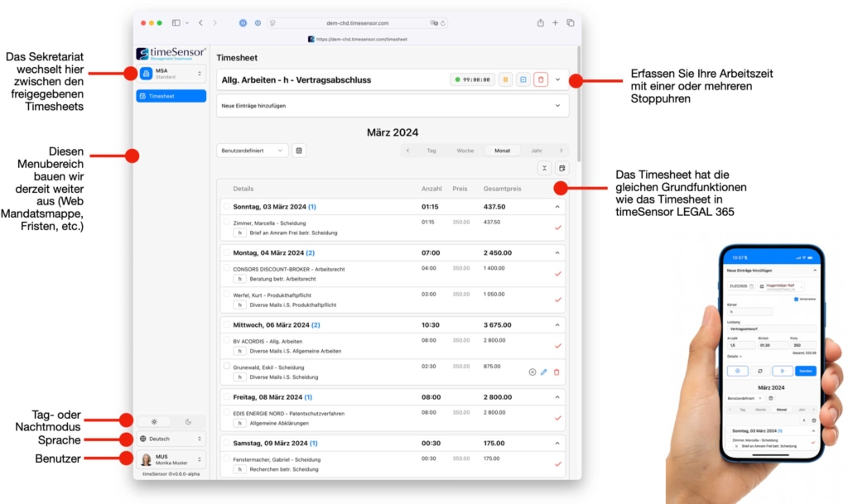Open Timesheet in the sidebar
The image size is (853, 504).
171,96
